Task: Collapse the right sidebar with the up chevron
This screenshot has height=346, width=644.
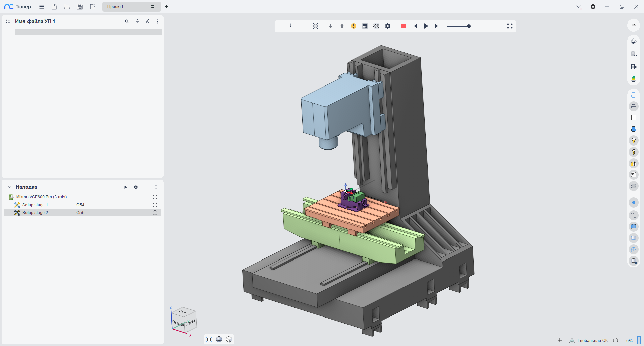Action: click(634, 25)
